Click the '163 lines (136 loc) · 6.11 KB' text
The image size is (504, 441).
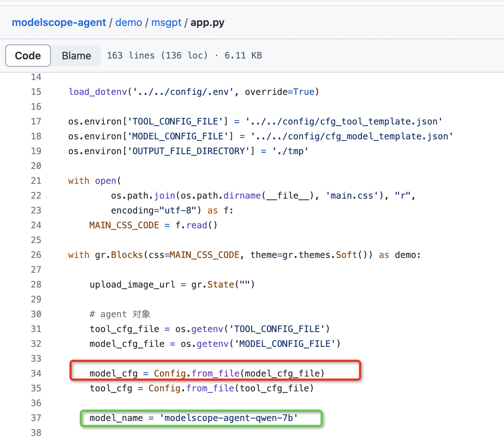(185, 56)
